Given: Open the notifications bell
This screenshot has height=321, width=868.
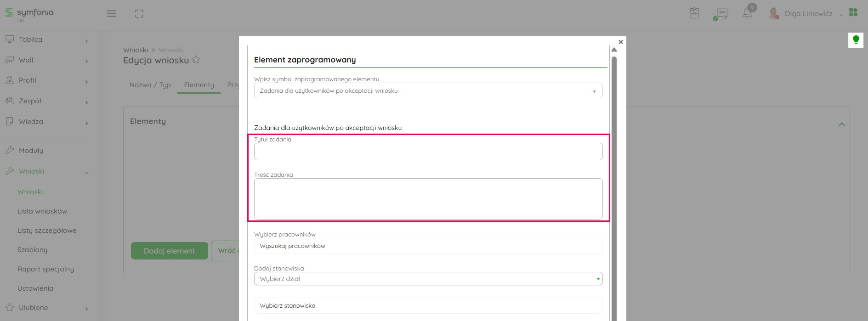Looking at the screenshot, I should point(748,13).
